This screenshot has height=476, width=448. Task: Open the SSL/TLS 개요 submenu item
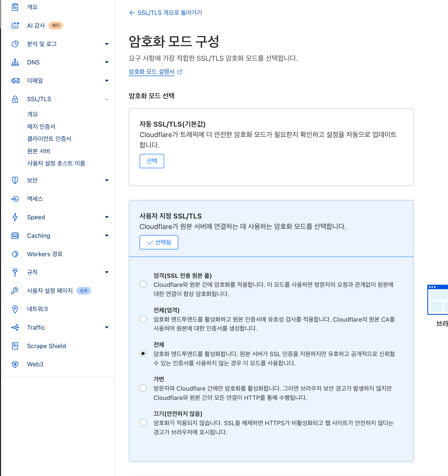click(x=33, y=114)
